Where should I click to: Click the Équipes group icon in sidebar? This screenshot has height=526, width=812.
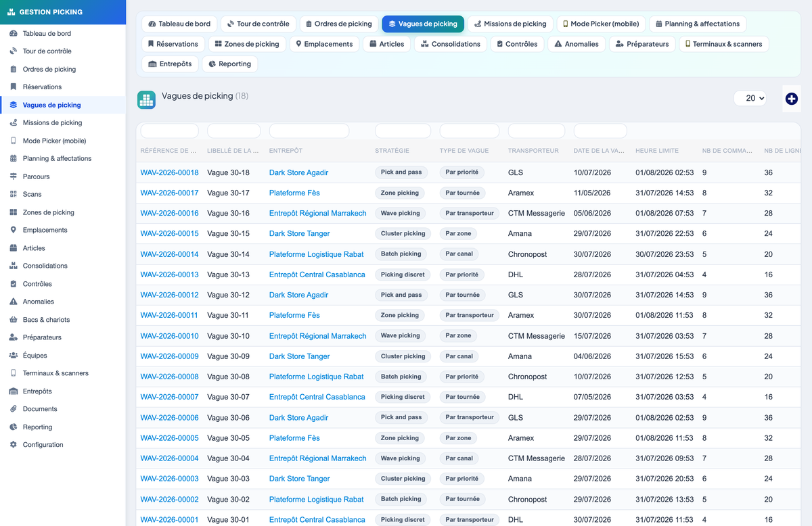14,356
